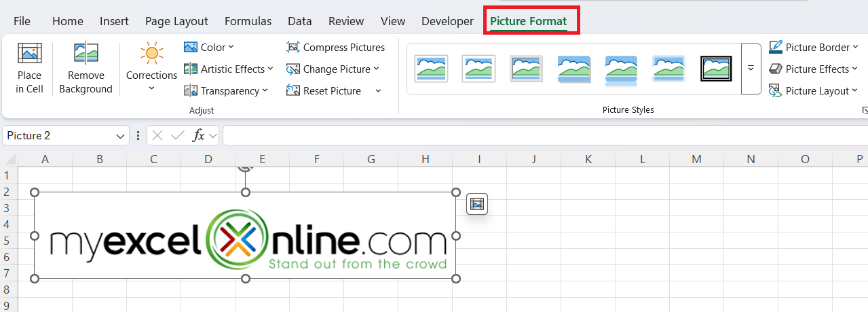The image size is (868, 312).
Task: Apply the first picture style thumbnail
Action: click(431, 69)
